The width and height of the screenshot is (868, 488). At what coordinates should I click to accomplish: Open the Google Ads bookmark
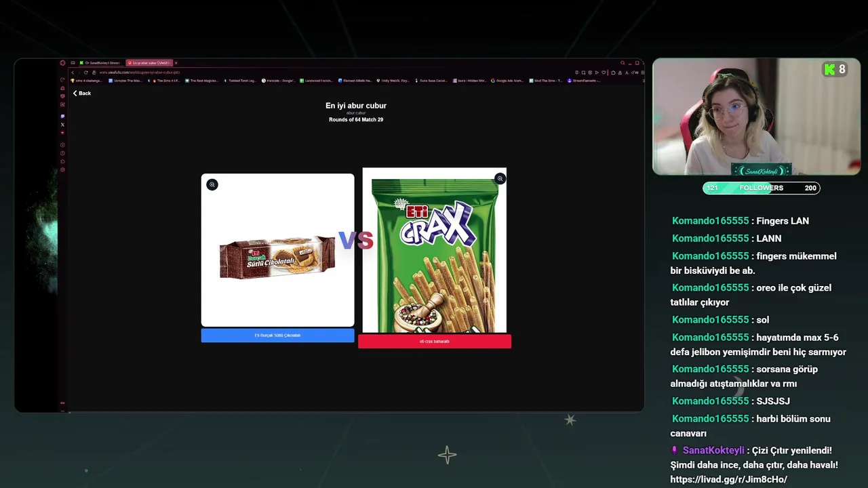click(507, 81)
